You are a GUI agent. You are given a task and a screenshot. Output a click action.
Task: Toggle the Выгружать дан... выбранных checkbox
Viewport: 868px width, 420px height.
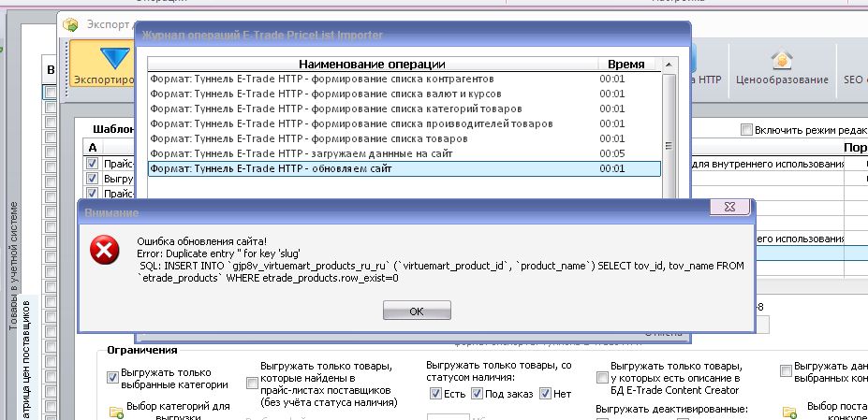(x=786, y=370)
